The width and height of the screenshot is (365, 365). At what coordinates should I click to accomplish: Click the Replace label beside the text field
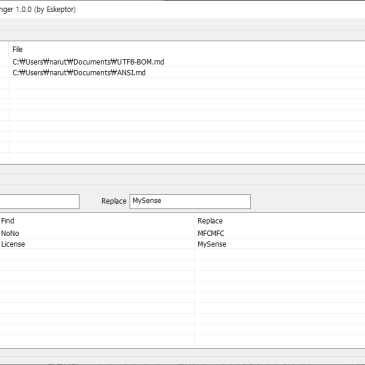coord(114,201)
